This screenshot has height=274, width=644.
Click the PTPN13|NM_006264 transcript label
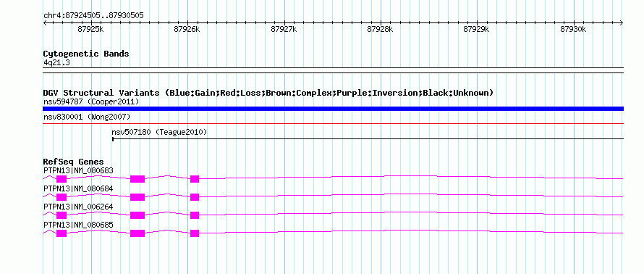(x=78, y=207)
